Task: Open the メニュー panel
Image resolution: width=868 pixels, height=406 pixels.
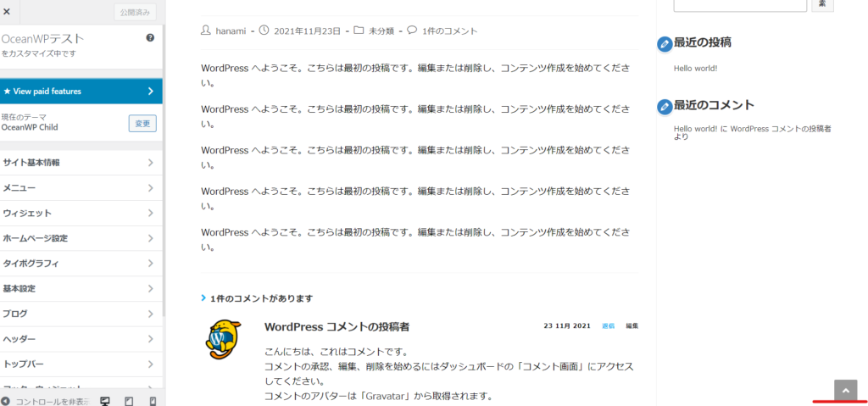Action: (81, 188)
